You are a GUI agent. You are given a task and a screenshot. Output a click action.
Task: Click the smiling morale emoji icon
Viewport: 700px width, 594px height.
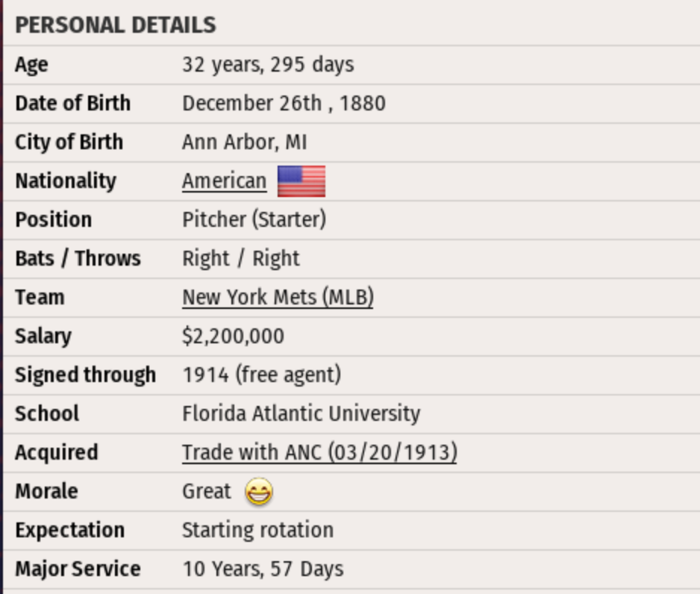tap(259, 492)
